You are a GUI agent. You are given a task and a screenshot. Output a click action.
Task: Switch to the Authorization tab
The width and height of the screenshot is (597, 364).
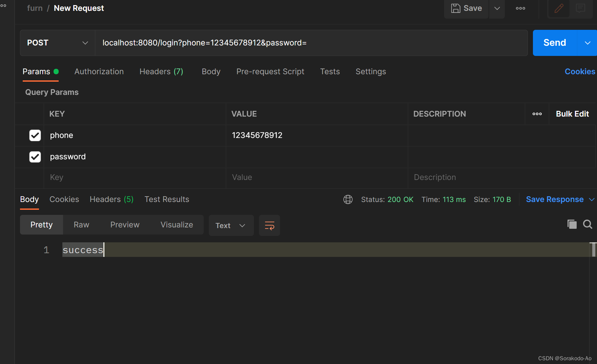[99, 72]
